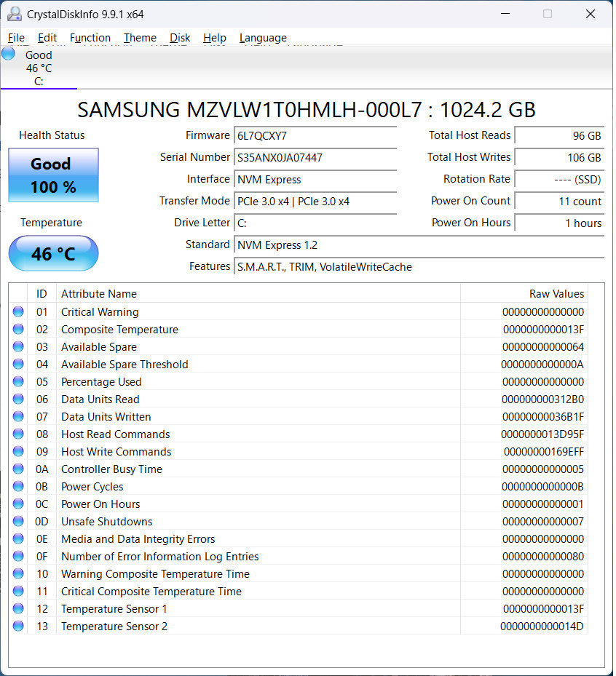
Task: Click the Good 100 % health status button
Action: (53, 175)
